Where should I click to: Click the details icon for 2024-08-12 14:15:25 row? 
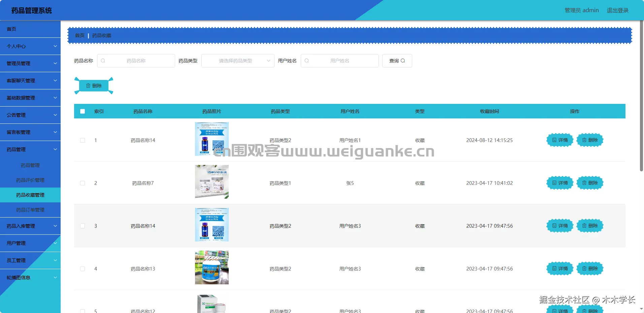click(554, 140)
